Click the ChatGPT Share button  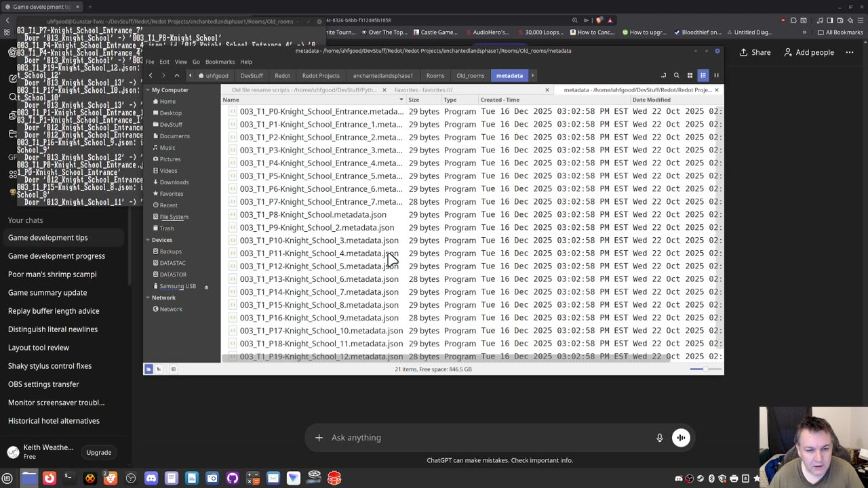pyautogui.click(x=755, y=52)
